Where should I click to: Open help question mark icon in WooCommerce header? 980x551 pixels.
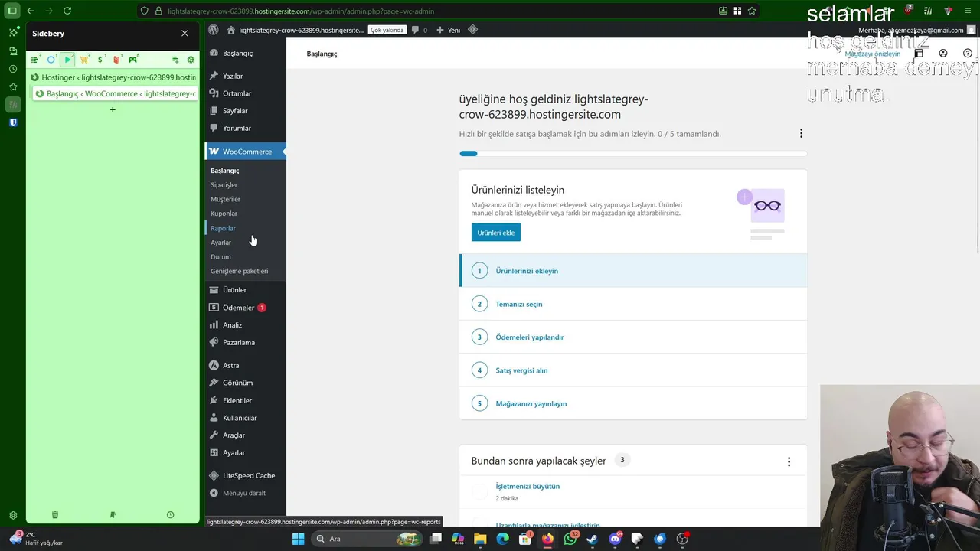coord(968,54)
